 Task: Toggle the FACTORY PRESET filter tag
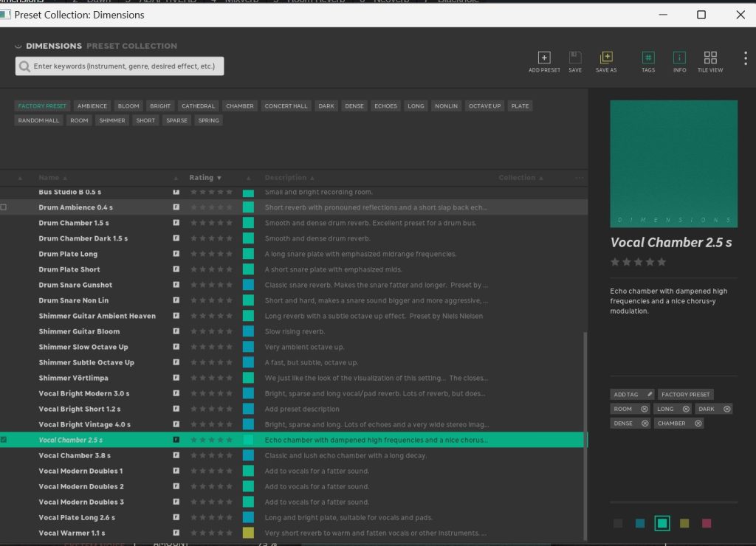pos(42,106)
